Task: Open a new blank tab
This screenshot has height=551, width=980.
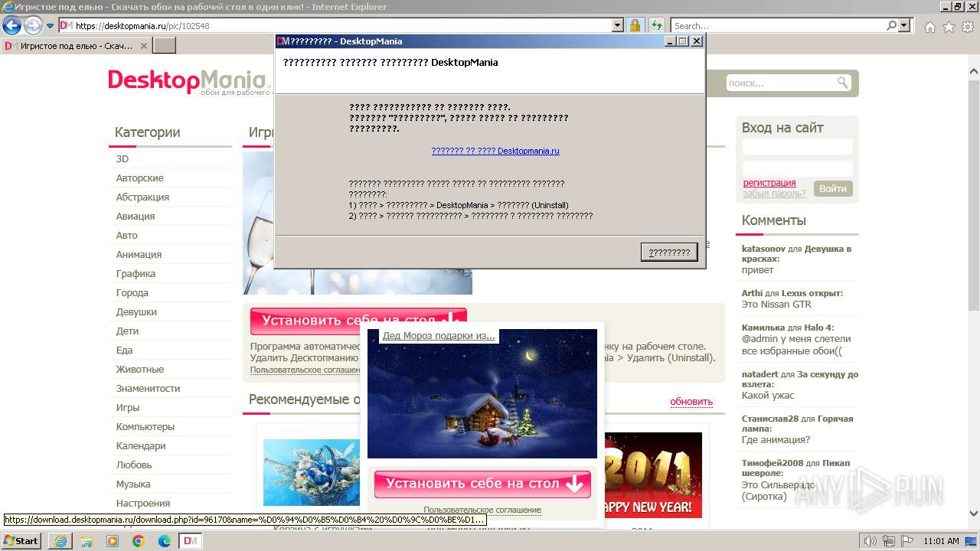Action: (x=165, y=46)
